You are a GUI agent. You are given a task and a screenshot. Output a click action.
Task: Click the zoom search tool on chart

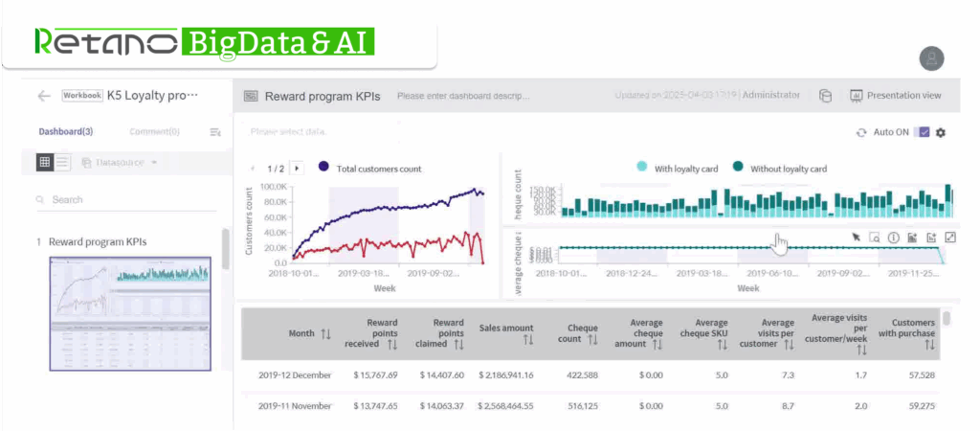pyautogui.click(x=874, y=237)
